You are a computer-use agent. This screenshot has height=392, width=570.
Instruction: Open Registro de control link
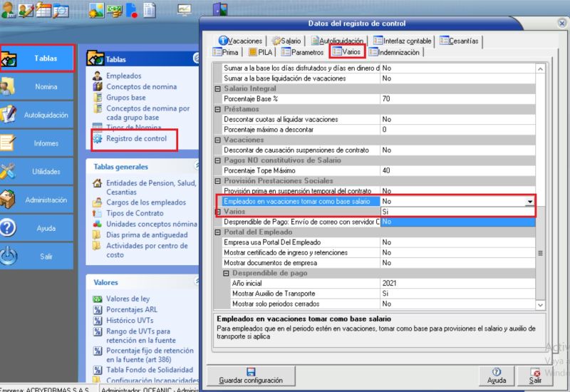pyautogui.click(x=136, y=138)
